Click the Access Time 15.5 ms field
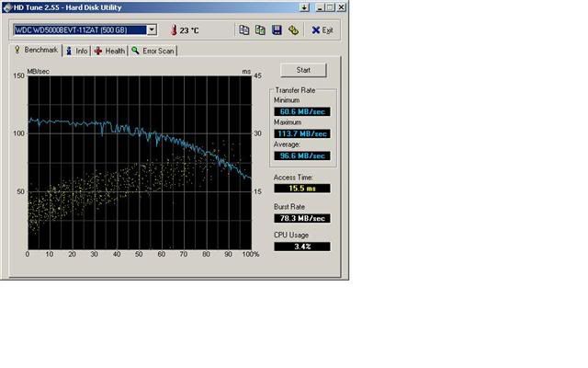This screenshot has width=588, height=368. point(302,188)
